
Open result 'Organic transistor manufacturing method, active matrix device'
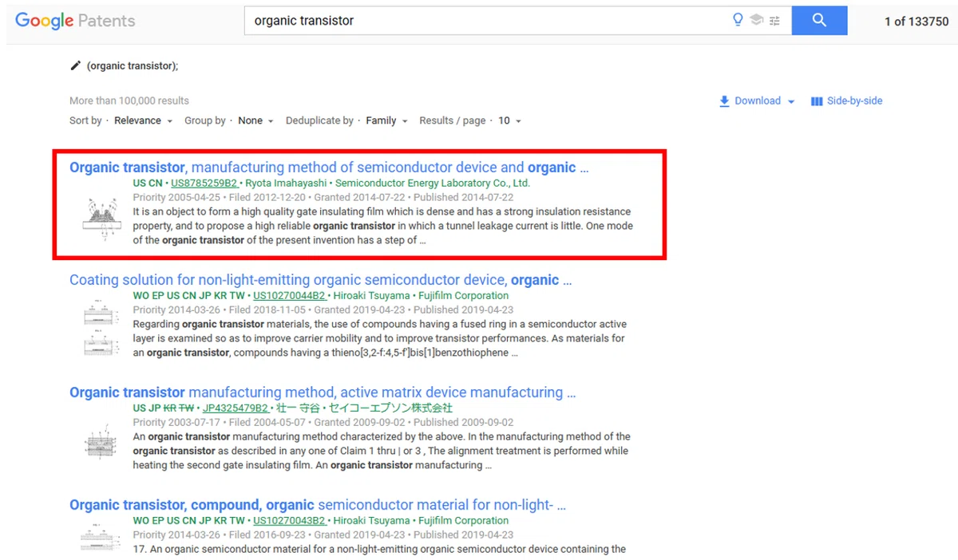(x=323, y=392)
